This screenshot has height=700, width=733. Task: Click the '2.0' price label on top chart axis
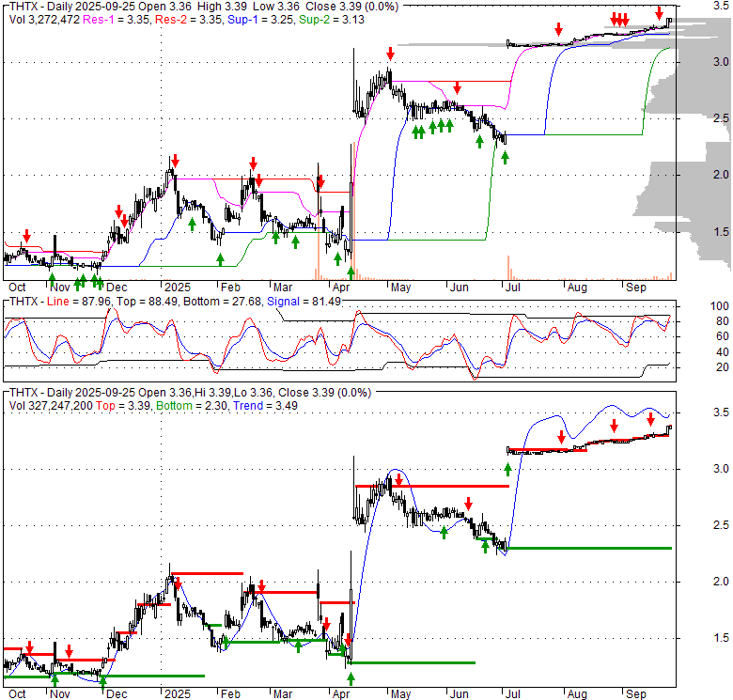pyautogui.click(x=721, y=175)
